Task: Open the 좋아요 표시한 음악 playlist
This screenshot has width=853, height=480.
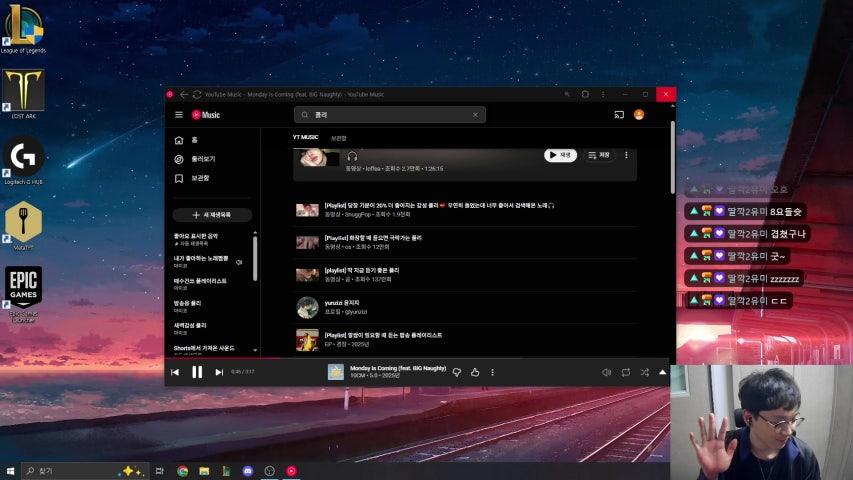Action: pos(196,239)
